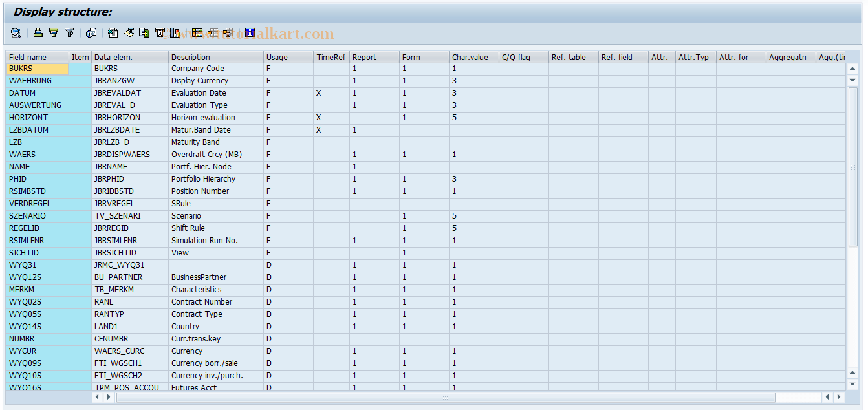Apply the Set Filter funnel icon

click(x=70, y=32)
